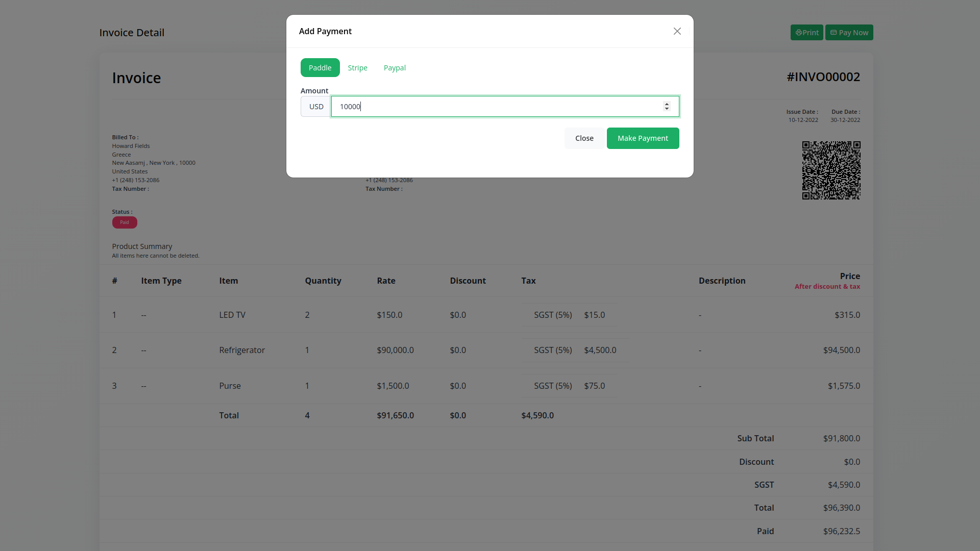Click the Refrigerator item row
Image resolution: width=980 pixels, height=551 pixels.
[242, 350]
